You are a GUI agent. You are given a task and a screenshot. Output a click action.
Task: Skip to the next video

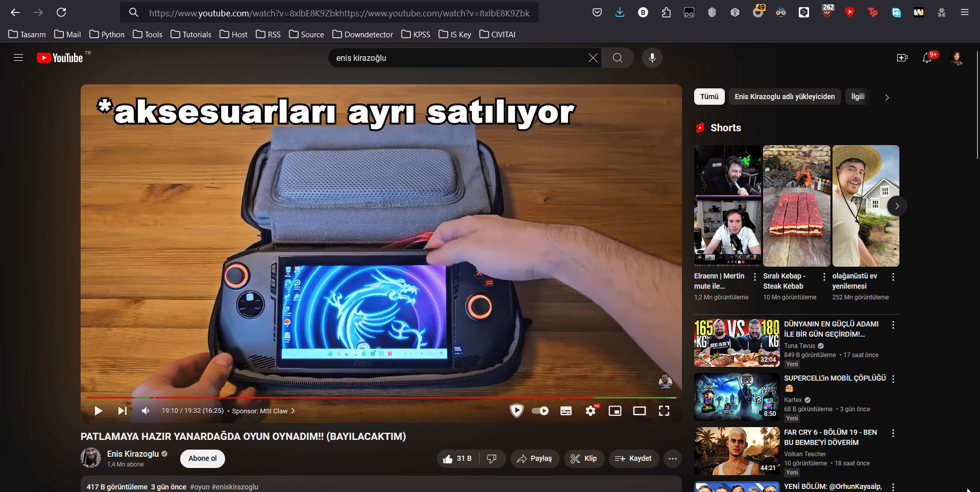tap(122, 411)
